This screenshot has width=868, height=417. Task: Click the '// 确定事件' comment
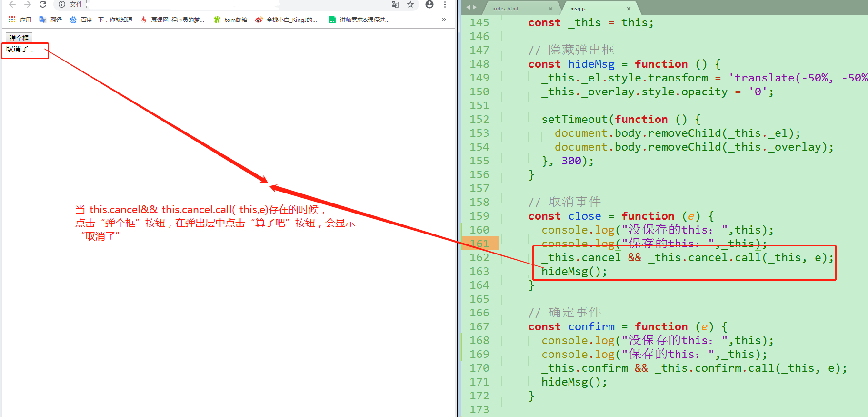tap(565, 313)
